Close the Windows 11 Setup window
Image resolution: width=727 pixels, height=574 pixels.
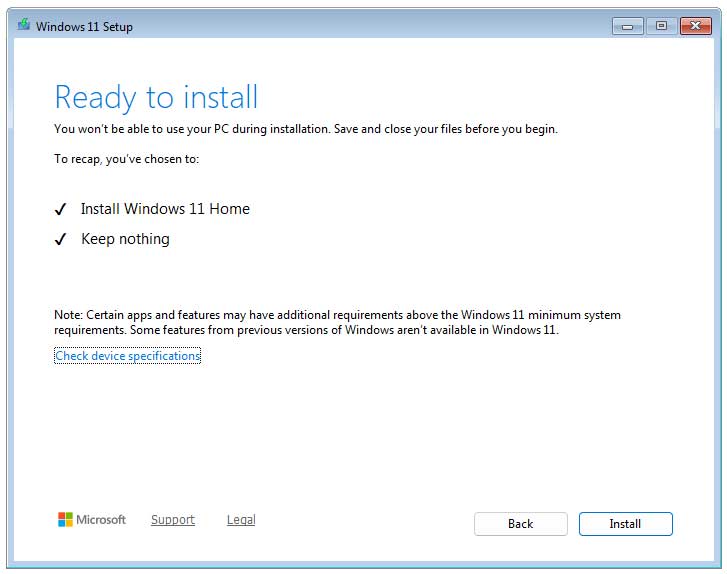(695, 26)
